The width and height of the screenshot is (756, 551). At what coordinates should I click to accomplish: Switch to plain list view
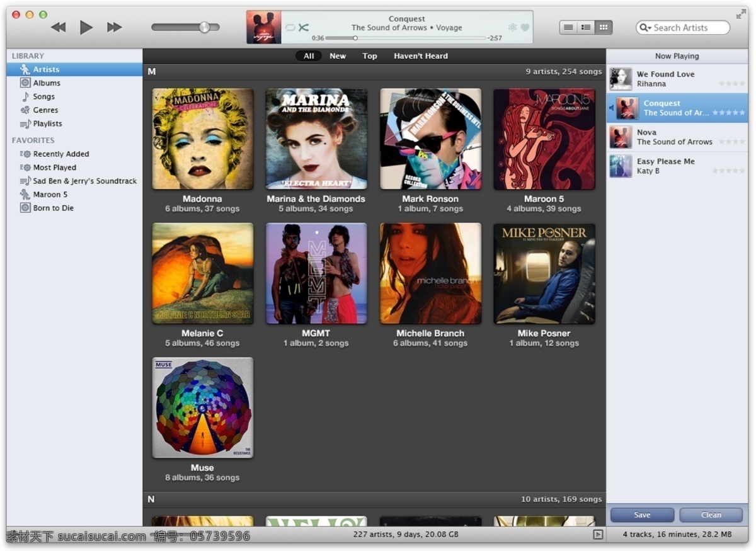[x=568, y=28]
